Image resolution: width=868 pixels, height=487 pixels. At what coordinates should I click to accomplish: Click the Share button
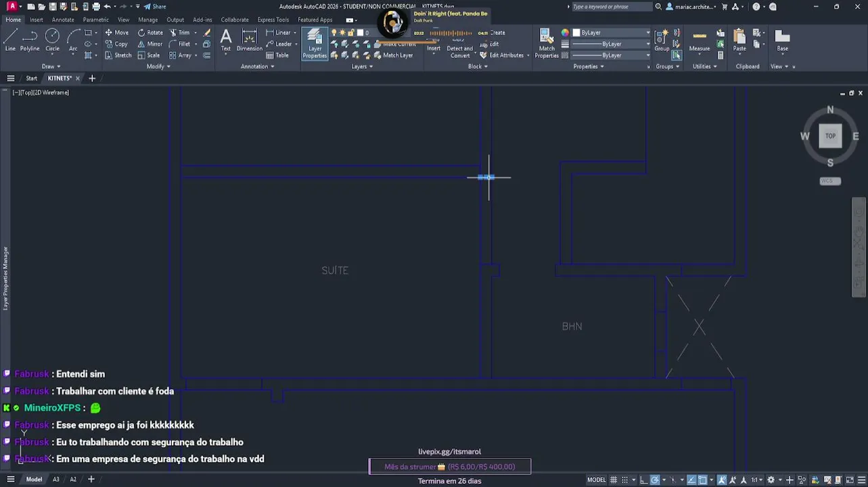(x=155, y=7)
